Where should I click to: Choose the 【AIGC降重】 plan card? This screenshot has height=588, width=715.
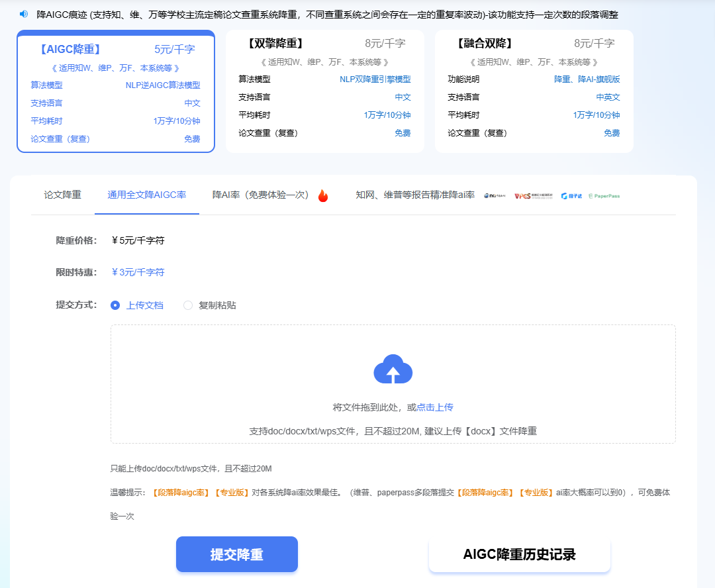point(116,91)
